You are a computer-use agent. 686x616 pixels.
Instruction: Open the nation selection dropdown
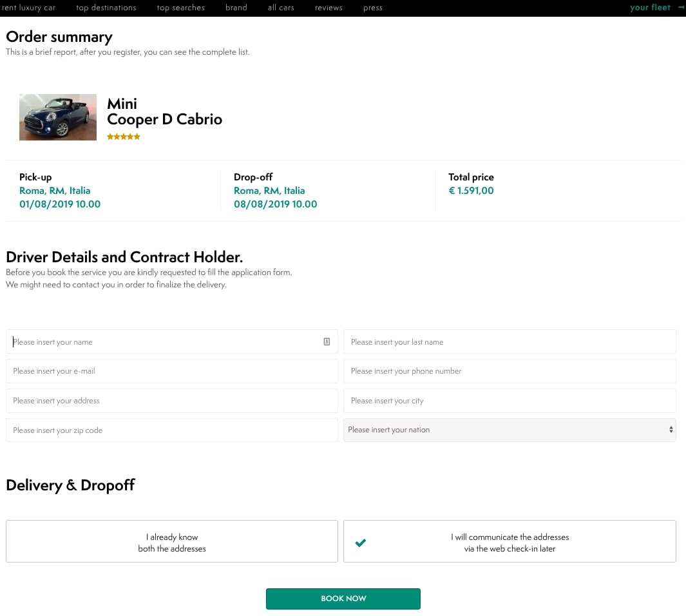point(509,430)
